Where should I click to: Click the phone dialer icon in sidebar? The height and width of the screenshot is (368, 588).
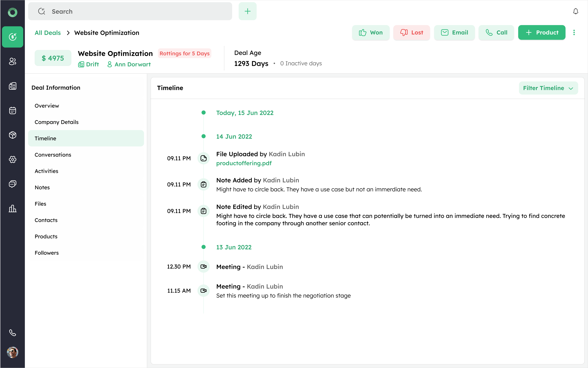(13, 333)
